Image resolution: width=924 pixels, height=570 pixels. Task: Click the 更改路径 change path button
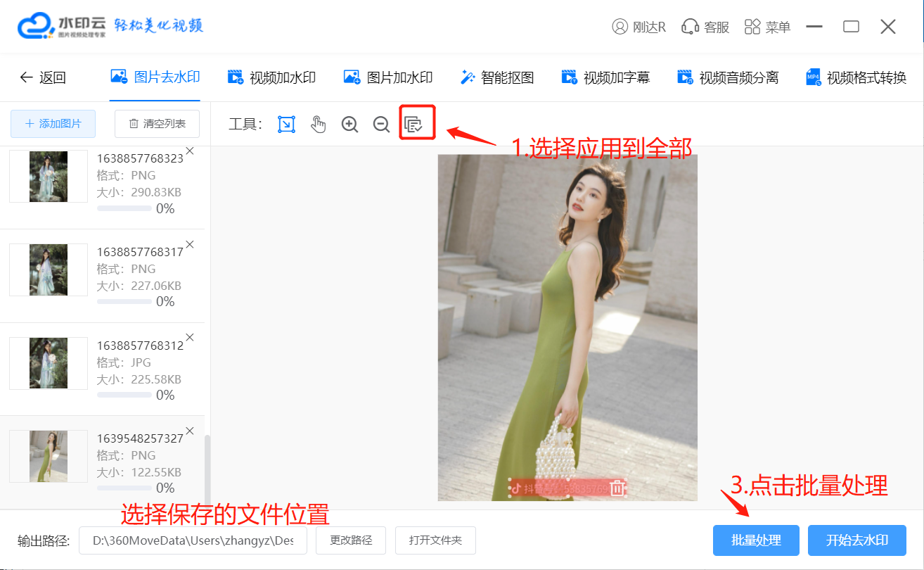(x=349, y=540)
